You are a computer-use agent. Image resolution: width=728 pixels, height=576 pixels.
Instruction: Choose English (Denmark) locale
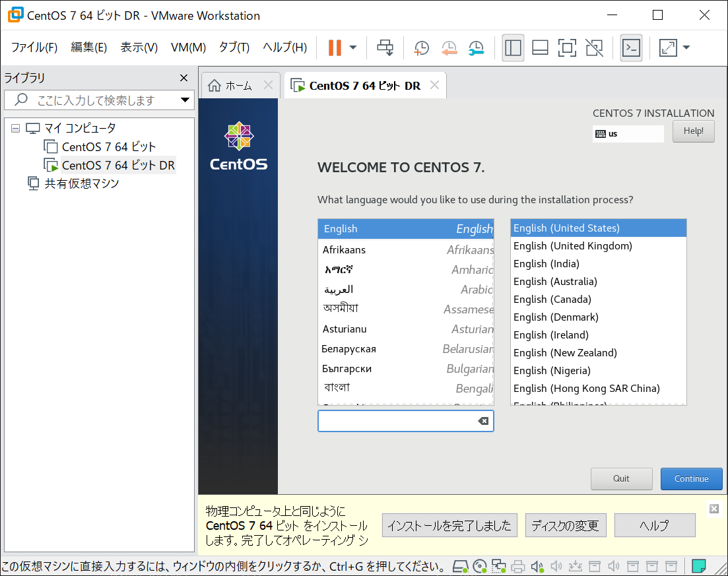pyautogui.click(x=598, y=317)
